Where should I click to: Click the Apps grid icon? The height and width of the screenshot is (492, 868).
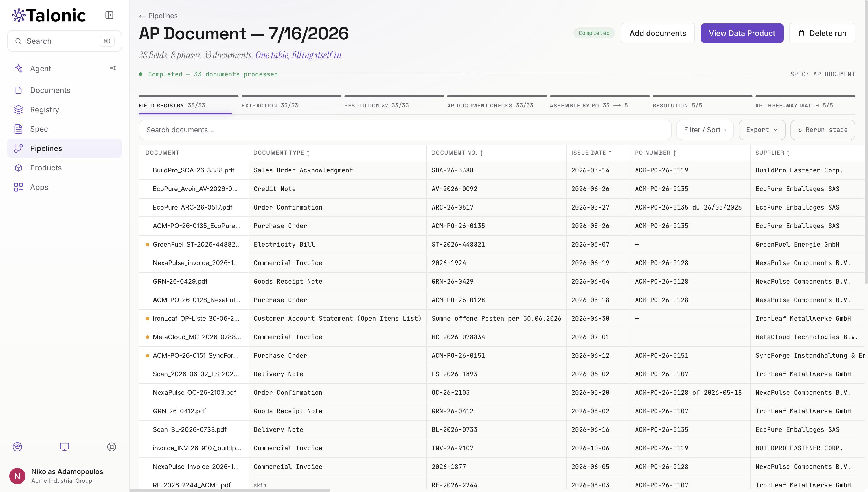(19, 187)
